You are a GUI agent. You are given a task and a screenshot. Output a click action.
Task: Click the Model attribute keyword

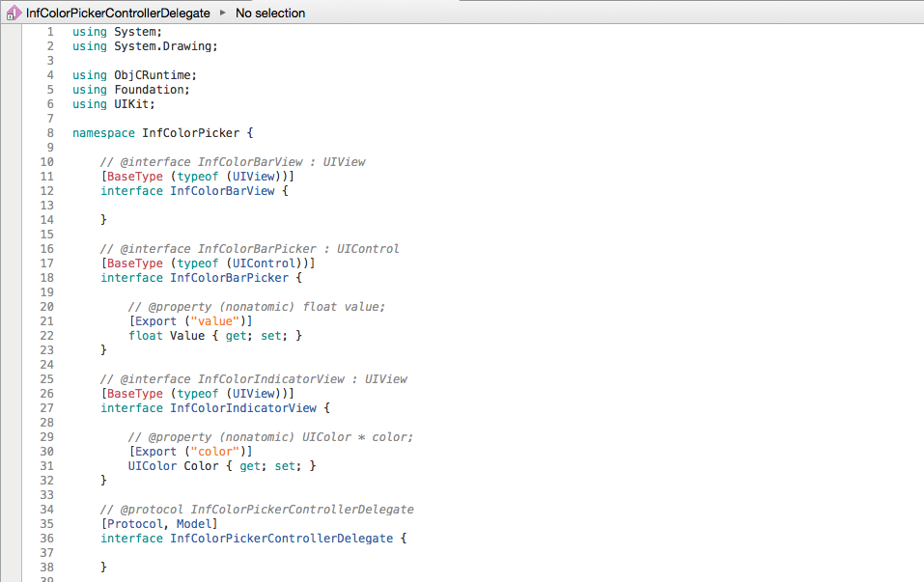coord(194,523)
